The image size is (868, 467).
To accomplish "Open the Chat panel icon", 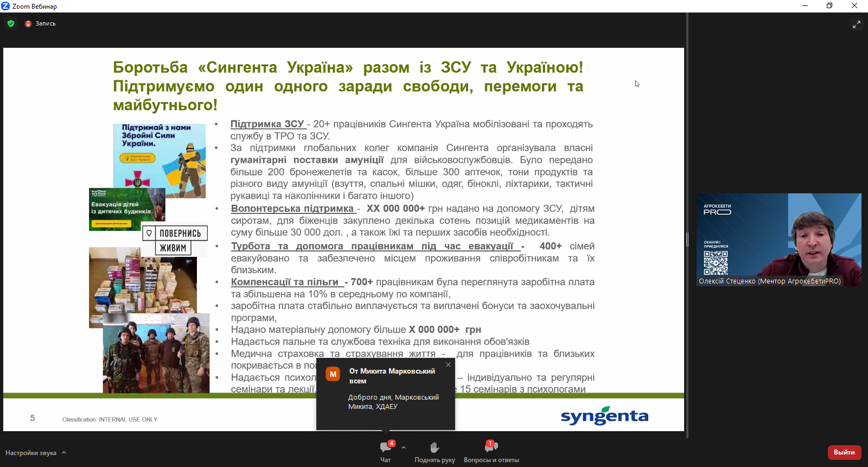I will click(x=386, y=447).
